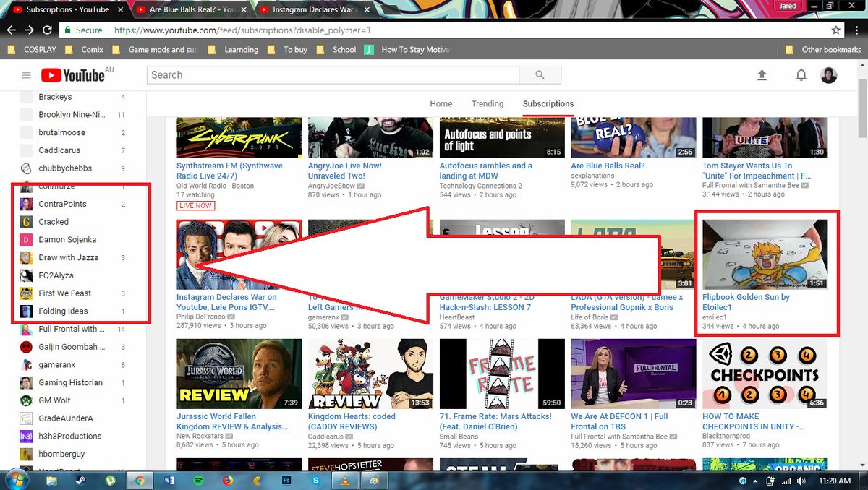Expand the Other bookmarks folder
This screenshot has height=490, width=868.
coord(823,50)
